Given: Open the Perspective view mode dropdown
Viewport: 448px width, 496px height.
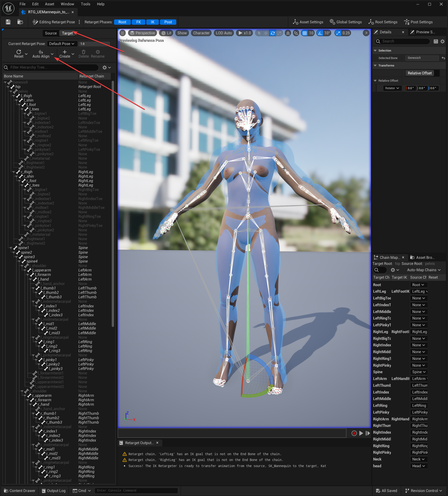Looking at the screenshot, I should [143, 33].
